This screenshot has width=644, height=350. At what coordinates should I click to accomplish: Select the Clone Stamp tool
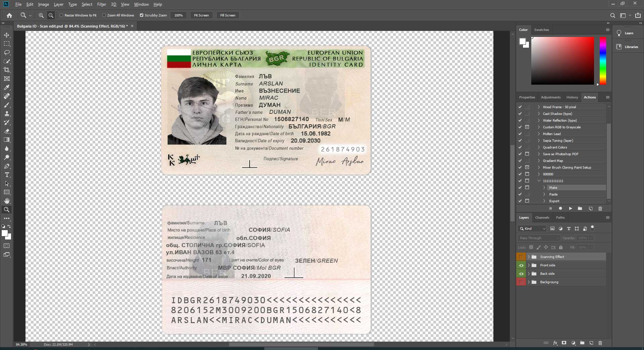pos(7,114)
